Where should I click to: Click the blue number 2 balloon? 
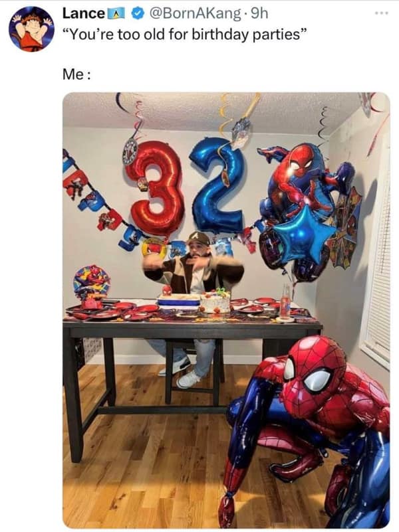[218, 185]
